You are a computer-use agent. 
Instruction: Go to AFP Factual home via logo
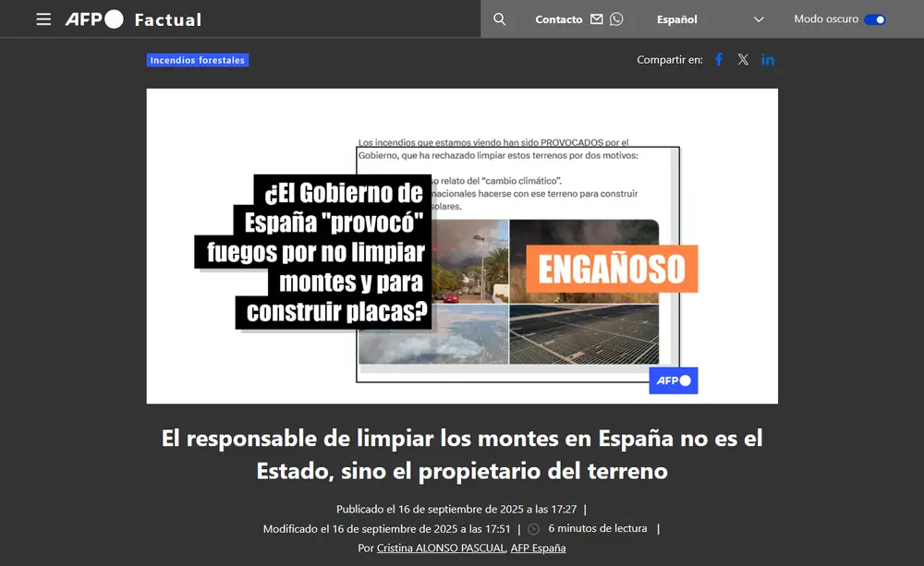(133, 19)
